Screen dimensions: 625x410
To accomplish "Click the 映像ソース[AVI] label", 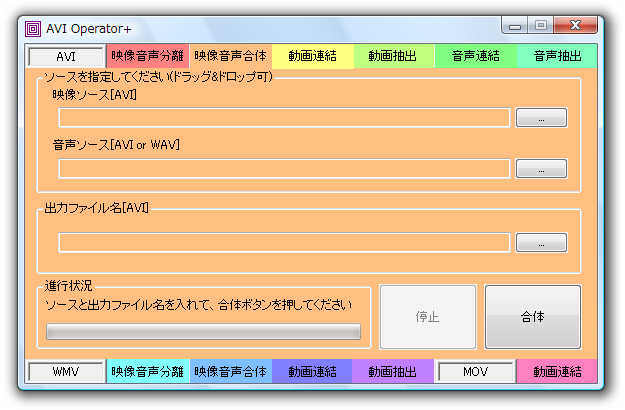I will [94, 95].
